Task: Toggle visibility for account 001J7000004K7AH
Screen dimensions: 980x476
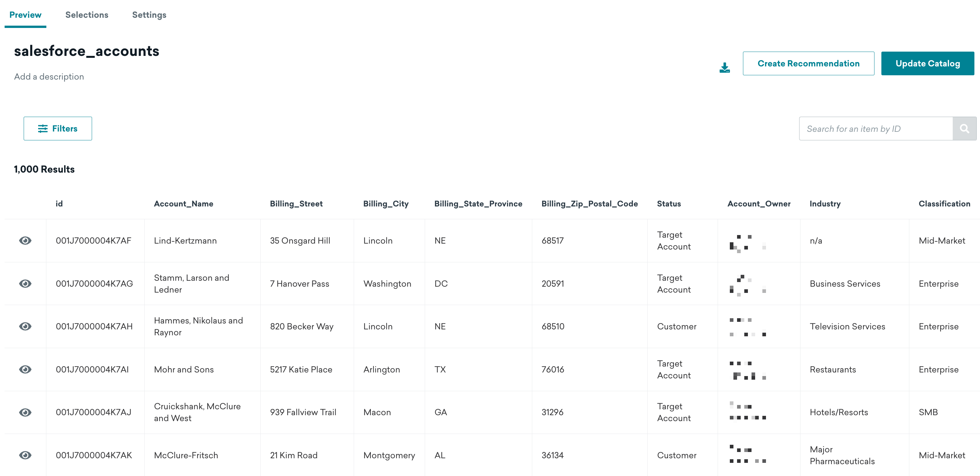Action: 26,326
